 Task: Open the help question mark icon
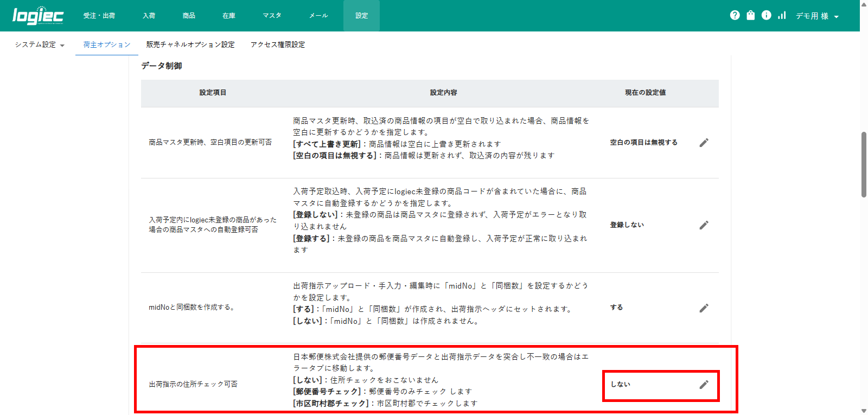click(735, 15)
